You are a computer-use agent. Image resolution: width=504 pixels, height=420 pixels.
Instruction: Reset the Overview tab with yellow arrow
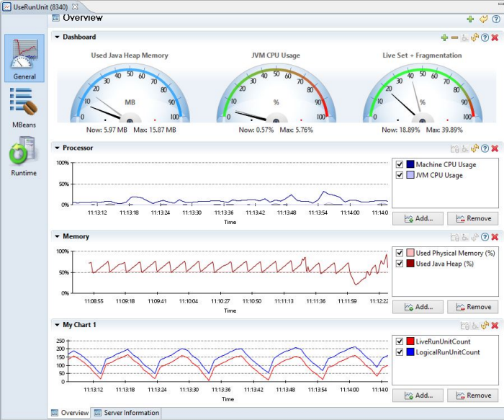pos(483,19)
